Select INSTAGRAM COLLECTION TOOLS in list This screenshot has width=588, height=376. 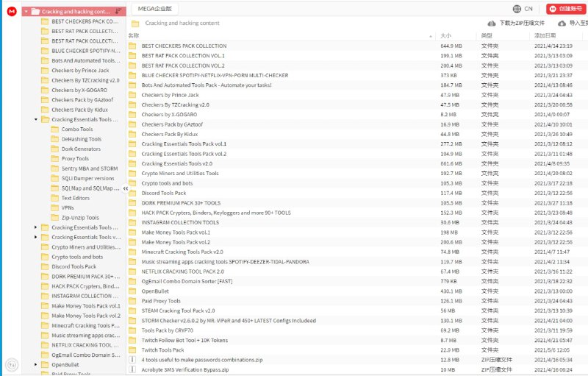[x=357, y=222]
